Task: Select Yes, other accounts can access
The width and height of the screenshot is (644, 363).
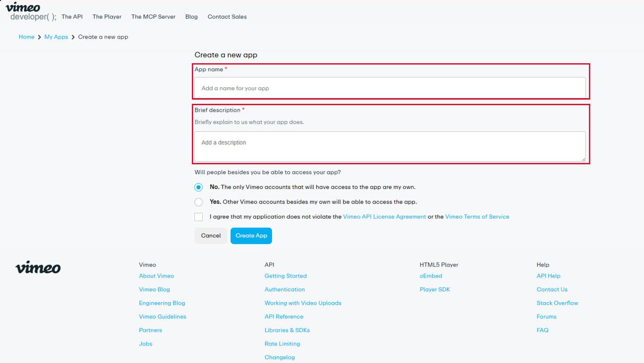Action: [x=198, y=202]
